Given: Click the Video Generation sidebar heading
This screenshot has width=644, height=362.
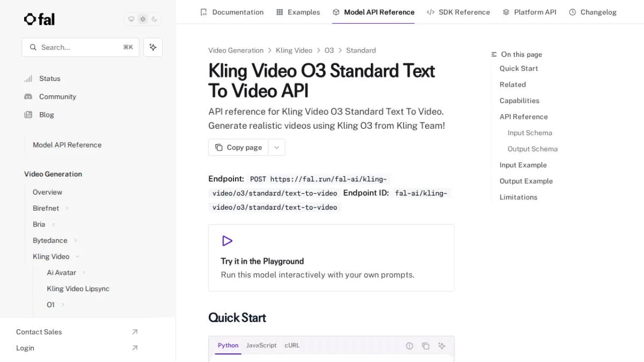Looking at the screenshot, I should click(x=53, y=174).
